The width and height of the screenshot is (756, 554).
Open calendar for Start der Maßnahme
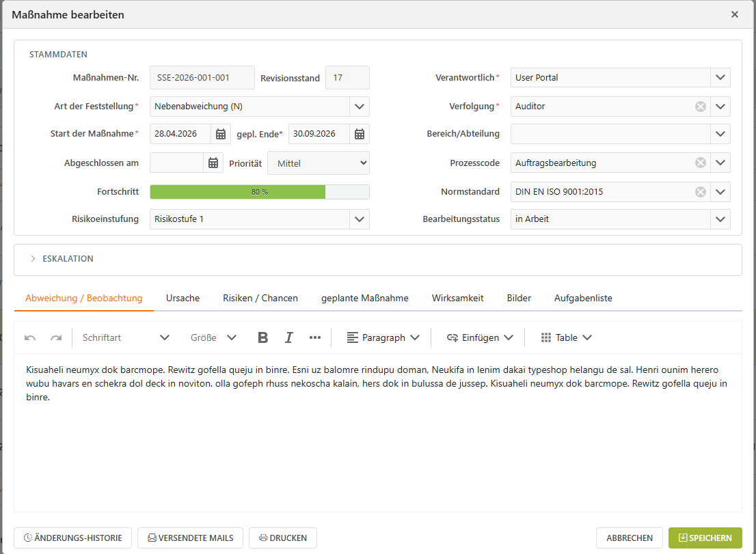[220, 134]
